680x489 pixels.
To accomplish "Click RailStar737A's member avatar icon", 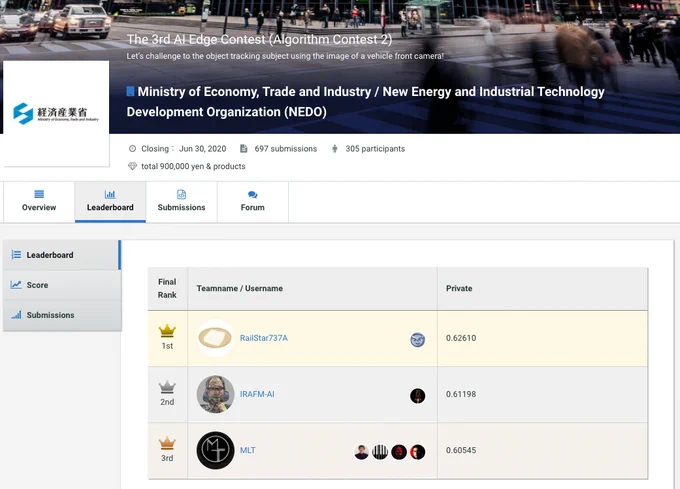I will point(418,339).
